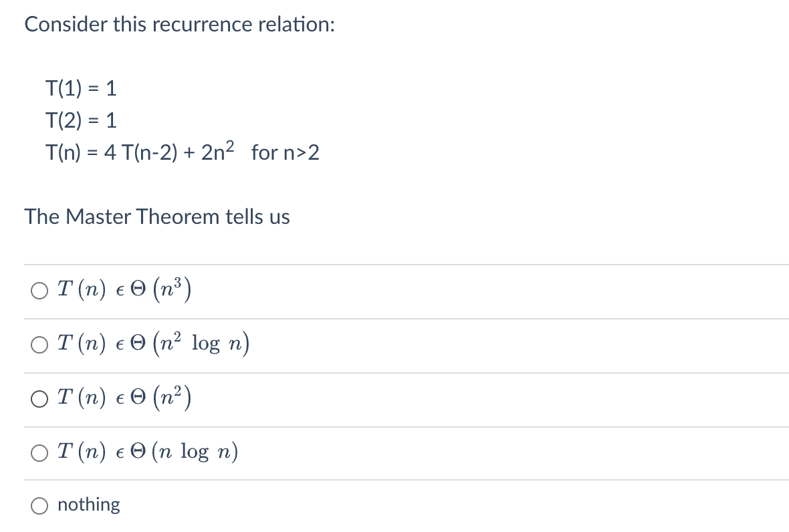Click the T(n) ∈ Θ(n²) answer label

click(x=124, y=398)
